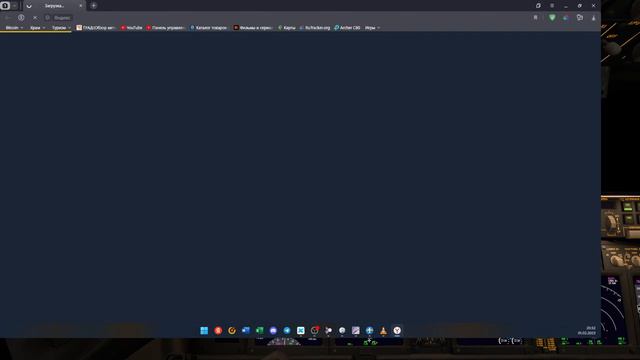Image resolution: width=640 pixels, height=360 pixels.
Task: Open the browser hamburger menu
Action: click(x=552, y=6)
